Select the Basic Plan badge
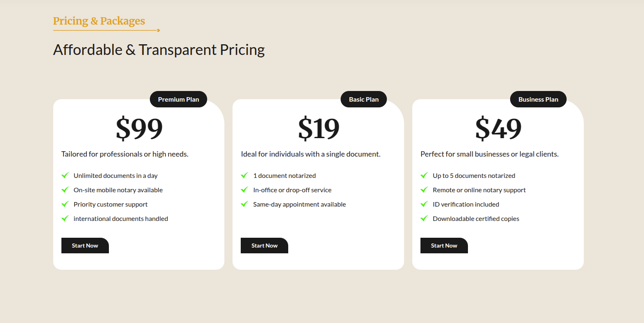 point(364,99)
